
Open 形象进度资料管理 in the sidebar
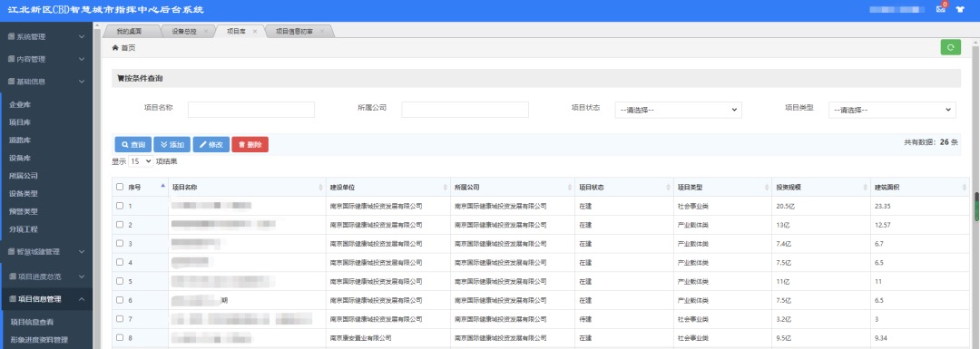(x=39, y=340)
